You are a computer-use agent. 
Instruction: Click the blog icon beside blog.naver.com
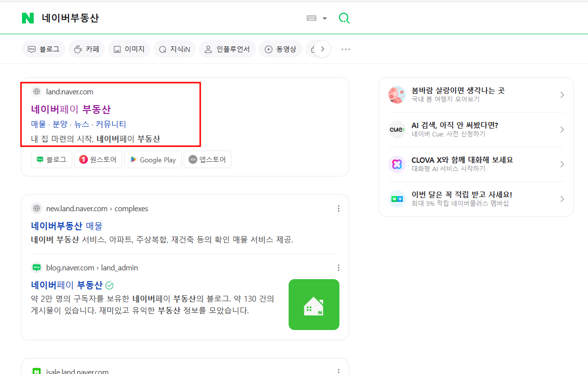(37, 267)
